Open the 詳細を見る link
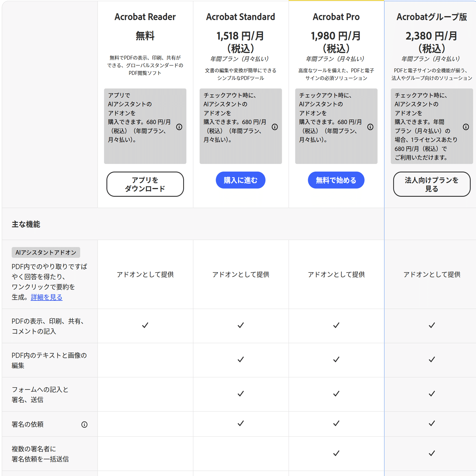This screenshot has height=476, width=476. point(46,297)
